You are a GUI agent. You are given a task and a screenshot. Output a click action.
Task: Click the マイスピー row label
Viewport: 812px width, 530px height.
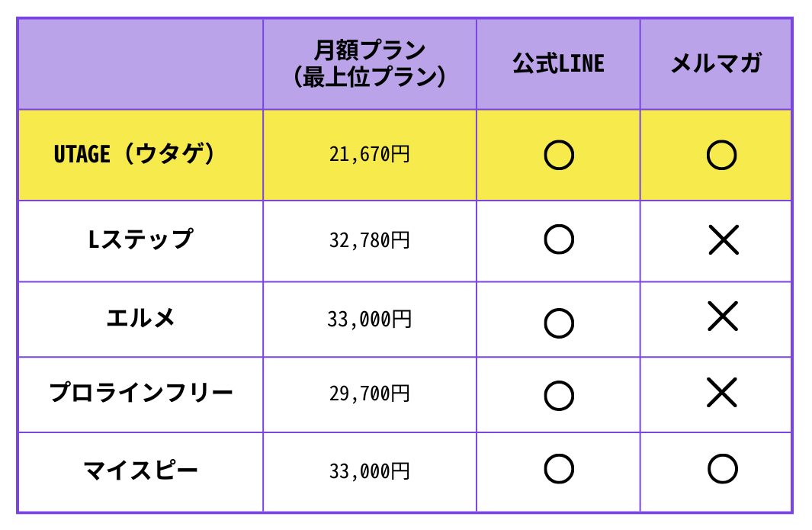(x=140, y=471)
